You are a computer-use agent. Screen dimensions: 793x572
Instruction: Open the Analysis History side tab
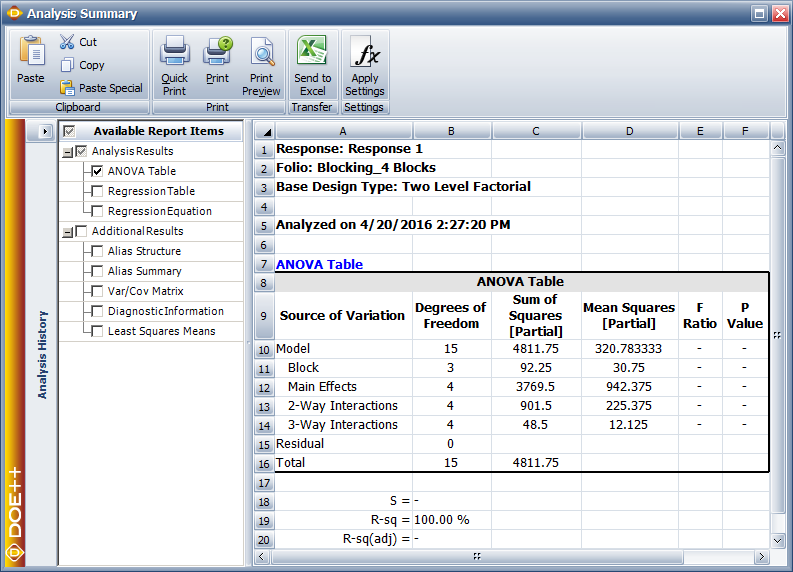[42, 354]
